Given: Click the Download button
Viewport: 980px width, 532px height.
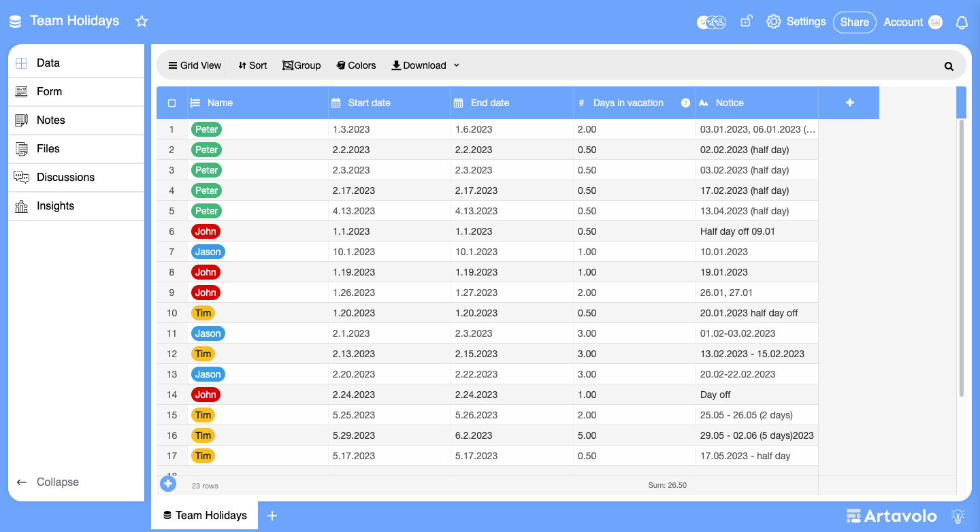Looking at the screenshot, I should pos(419,65).
